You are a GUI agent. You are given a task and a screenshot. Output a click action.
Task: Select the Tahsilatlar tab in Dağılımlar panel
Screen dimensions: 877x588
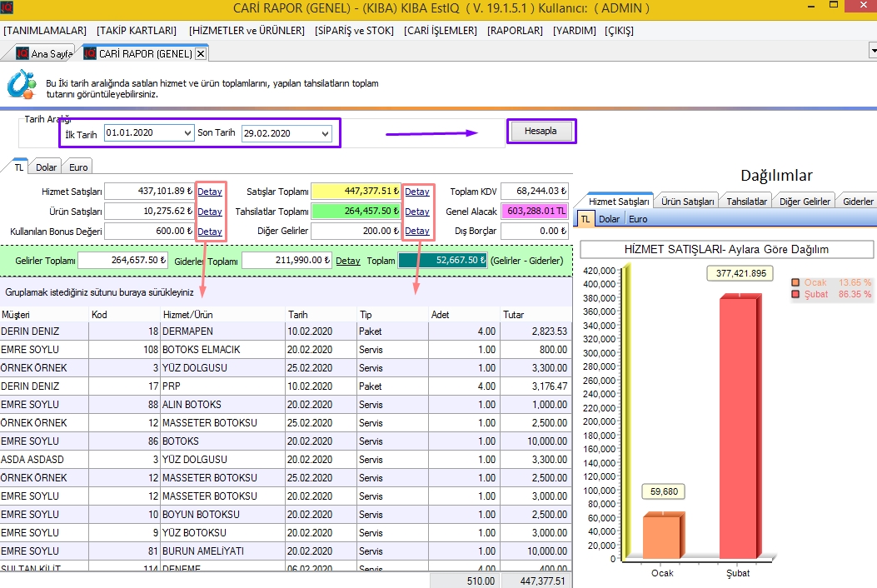coord(745,202)
